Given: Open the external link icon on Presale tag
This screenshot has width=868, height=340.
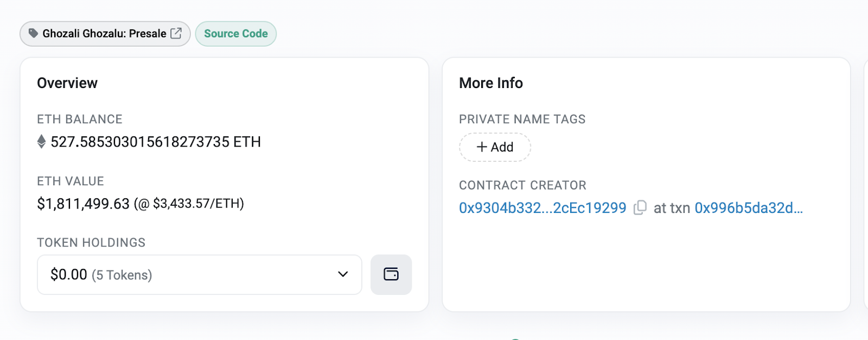Looking at the screenshot, I should 176,34.
